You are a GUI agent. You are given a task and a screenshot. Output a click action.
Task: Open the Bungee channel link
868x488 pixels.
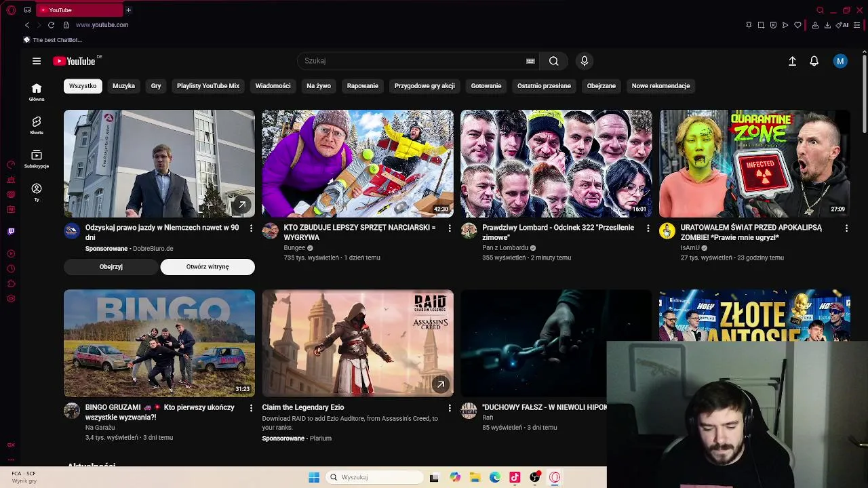click(294, 248)
